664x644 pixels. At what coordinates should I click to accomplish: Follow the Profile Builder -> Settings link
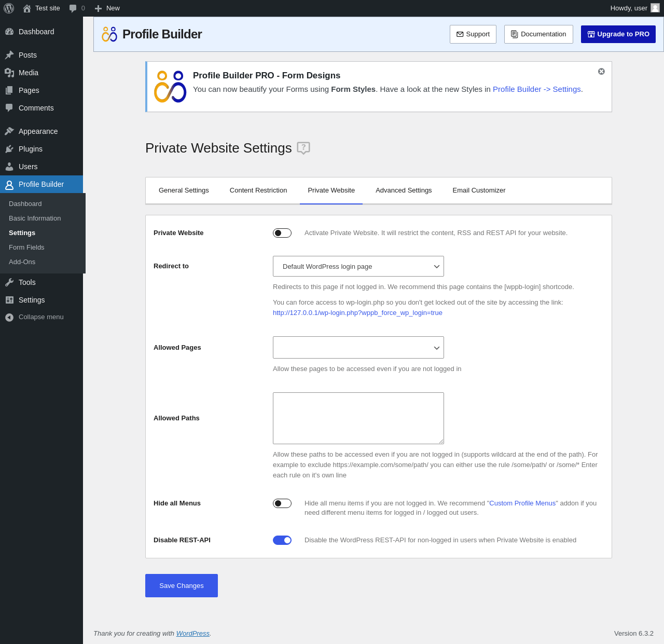coord(537,89)
